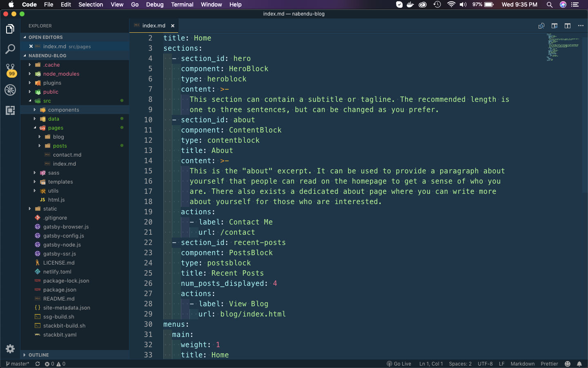The image size is (588, 368).
Task: Expand the node_modules folder
Action: pos(75,74)
